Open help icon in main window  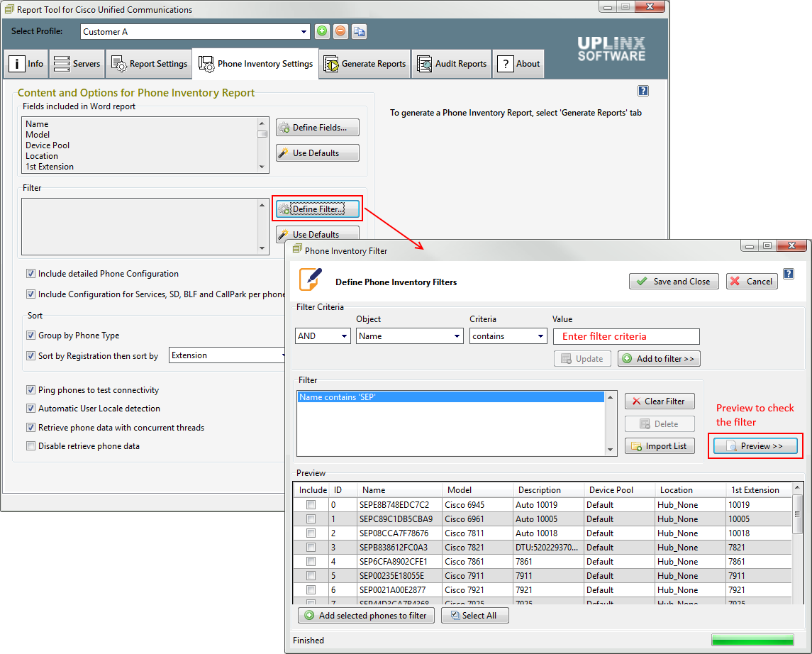(643, 91)
